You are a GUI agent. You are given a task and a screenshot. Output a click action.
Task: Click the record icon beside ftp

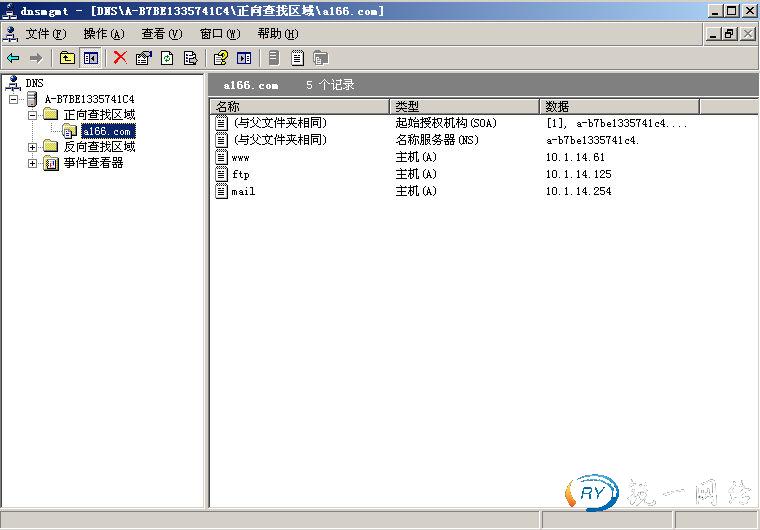221,174
